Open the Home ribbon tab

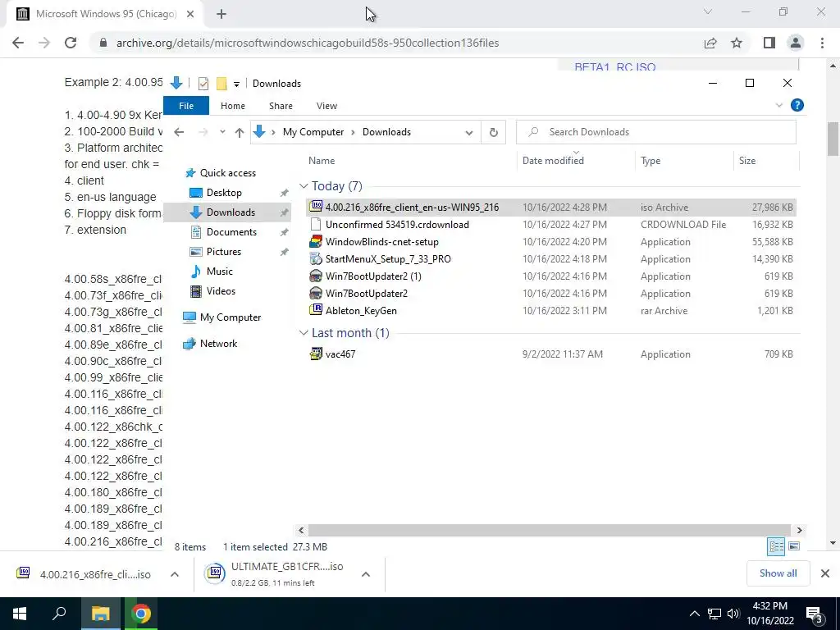coord(232,106)
